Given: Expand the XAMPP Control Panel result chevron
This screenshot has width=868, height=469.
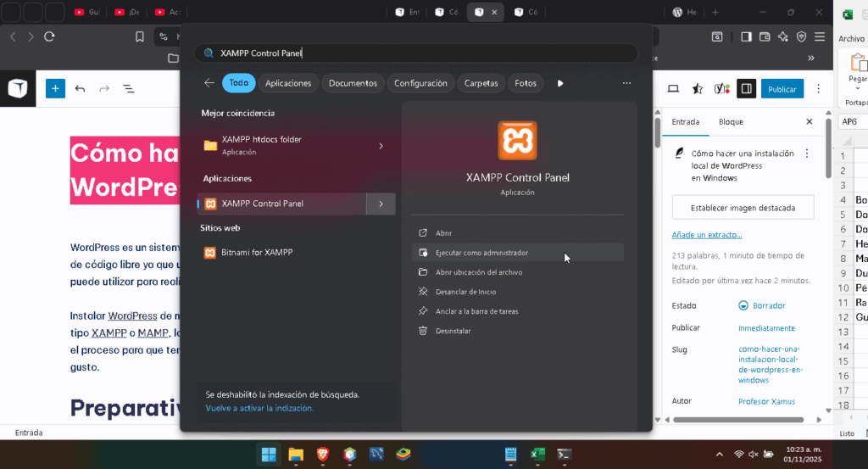Looking at the screenshot, I should [x=381, y=204].
